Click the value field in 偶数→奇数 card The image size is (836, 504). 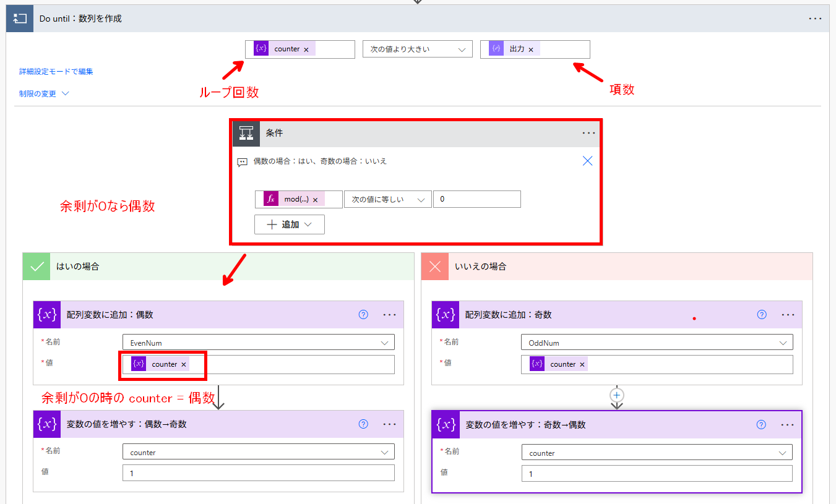tap(259, 473)
